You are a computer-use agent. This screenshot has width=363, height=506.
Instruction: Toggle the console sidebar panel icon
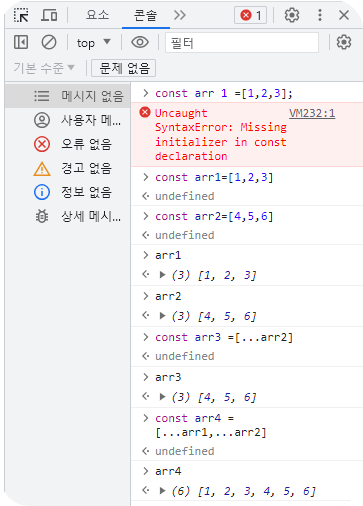tap(21, 42)
